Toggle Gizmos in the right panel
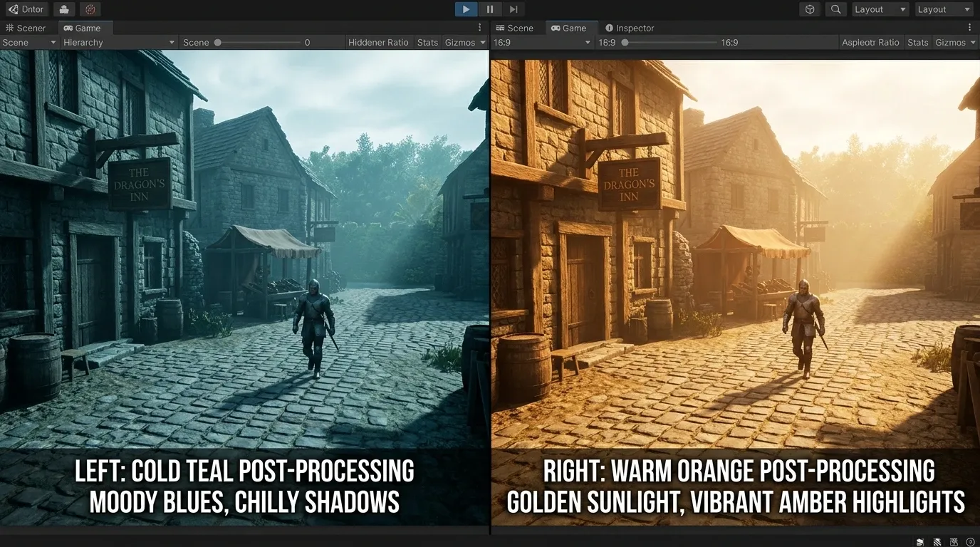980x547 pixels. pos(950,43)
